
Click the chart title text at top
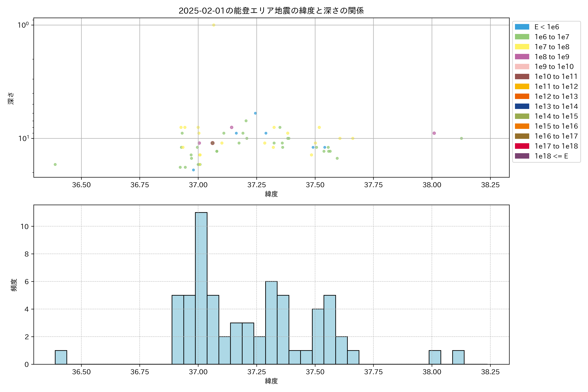point(271,11)
